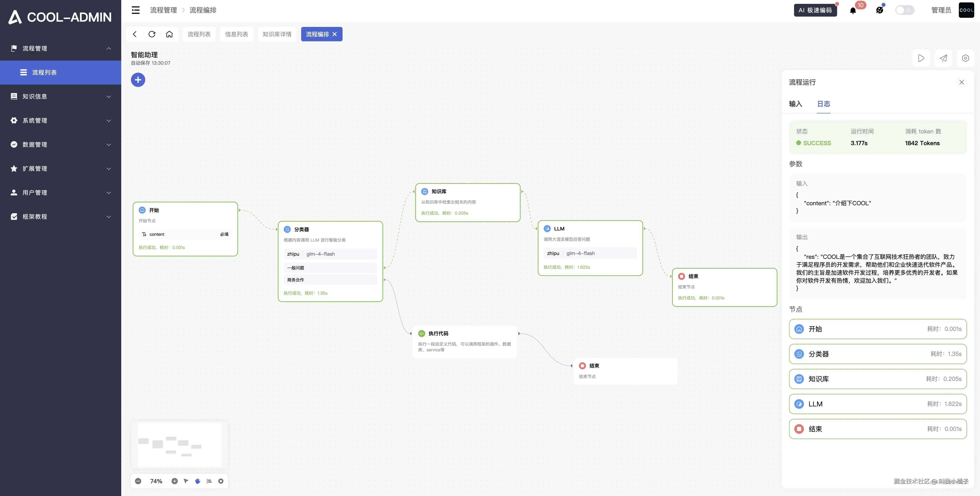The width and height of the screenshot is (980, 496).
Task: Zoom out the canvas with minus button
Action: (x=138, y=481)
